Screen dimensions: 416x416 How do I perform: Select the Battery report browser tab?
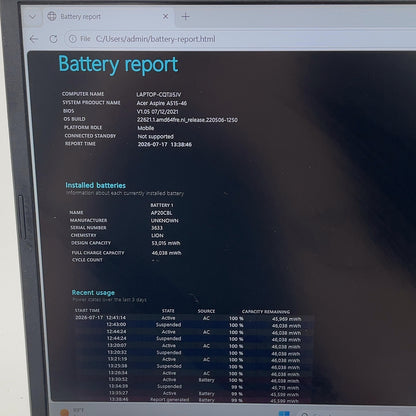pyautogui.click(x=109, y=16)
